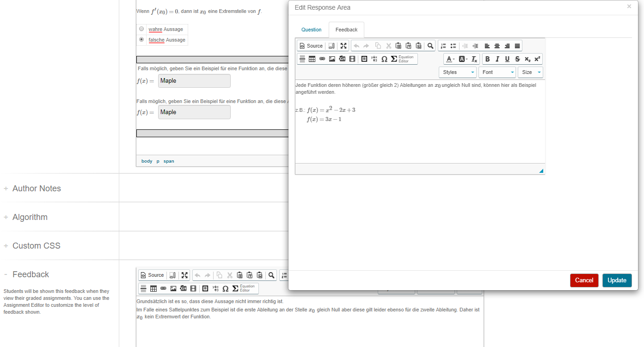
Task: Select the Feedback tab in the dialog
Action: pos(346,30)
